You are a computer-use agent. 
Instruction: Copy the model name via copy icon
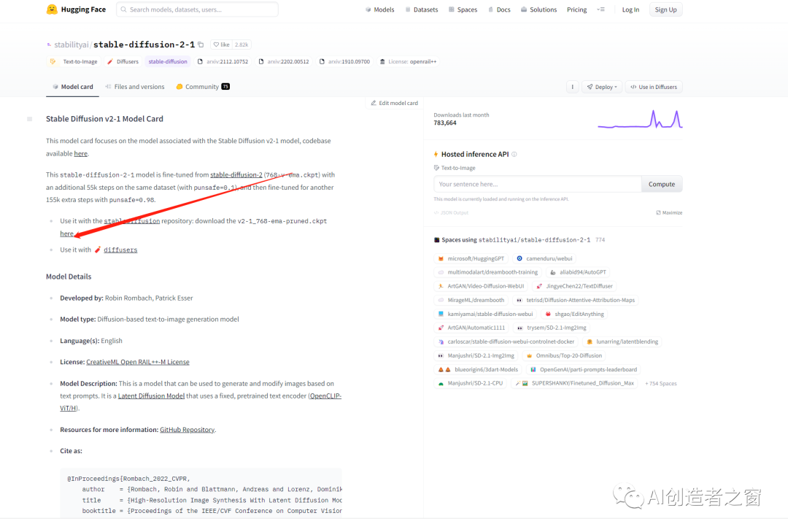tap(201, 45)
